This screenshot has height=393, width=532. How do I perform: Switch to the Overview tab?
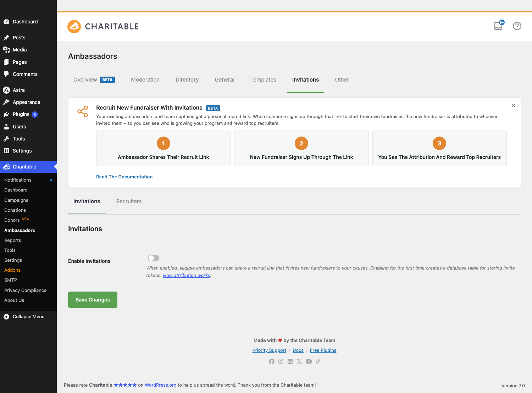click(94, 80)
